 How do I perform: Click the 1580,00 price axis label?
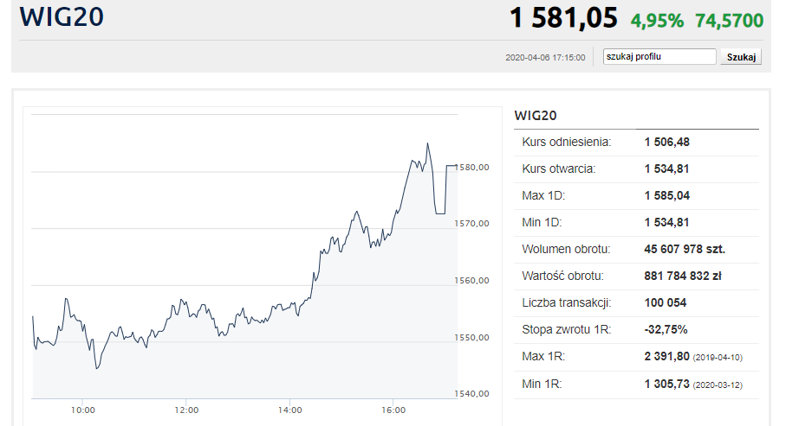472,167
